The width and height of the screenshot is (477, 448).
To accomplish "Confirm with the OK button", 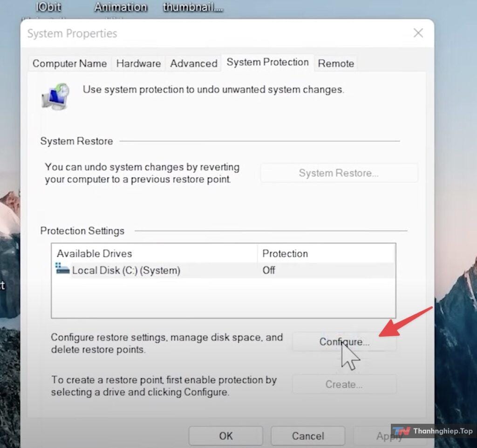I will click(226, 436).
